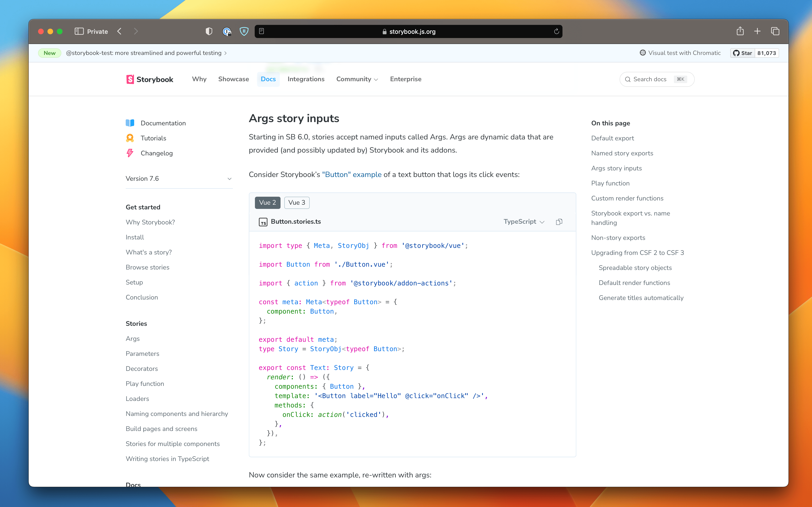
Task: Switch code example to Vue 3
Action: pyautogui.click(x=297, y=203)
